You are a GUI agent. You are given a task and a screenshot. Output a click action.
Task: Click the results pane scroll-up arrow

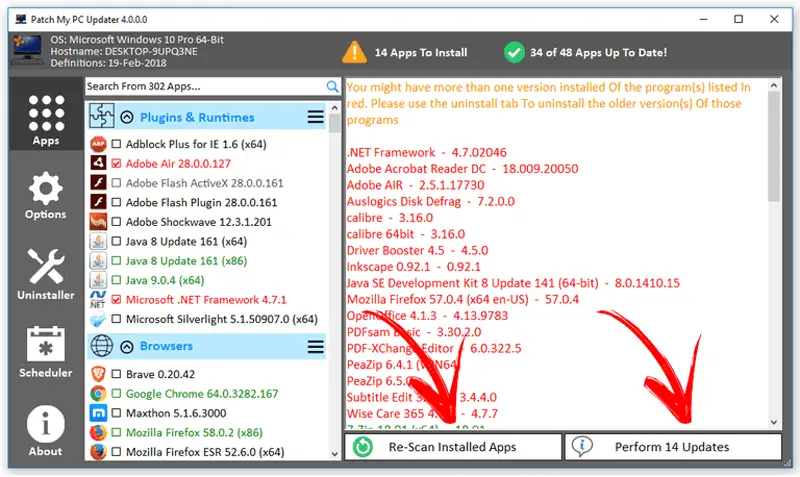click(x=774, y=85)
